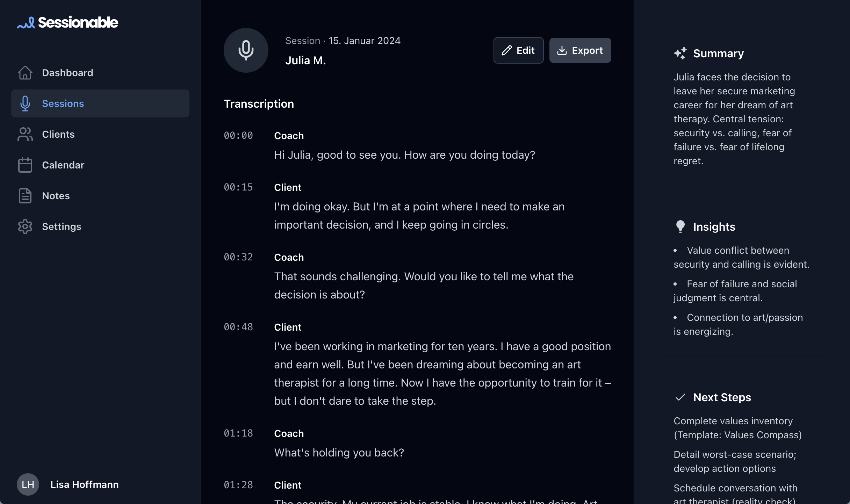Navigate to Notes
Screen dimensions: 850x504
pyautogui.click(x=56, y=196)
